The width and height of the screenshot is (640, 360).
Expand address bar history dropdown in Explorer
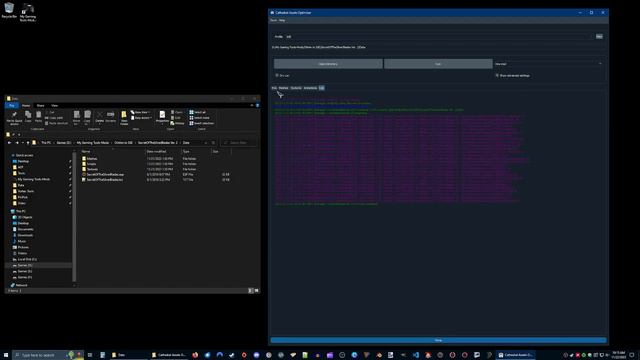point(206,143)
